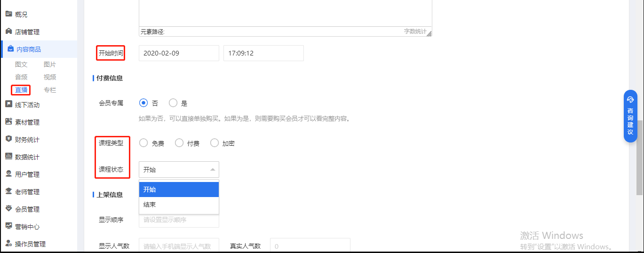
Task: Click the editor resize grip corner
Action: [429, 33]
